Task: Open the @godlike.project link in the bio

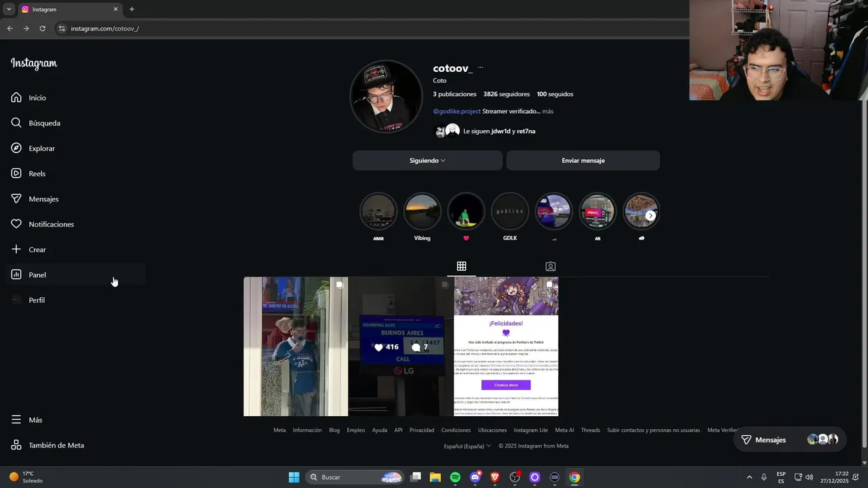Action: 456,111
